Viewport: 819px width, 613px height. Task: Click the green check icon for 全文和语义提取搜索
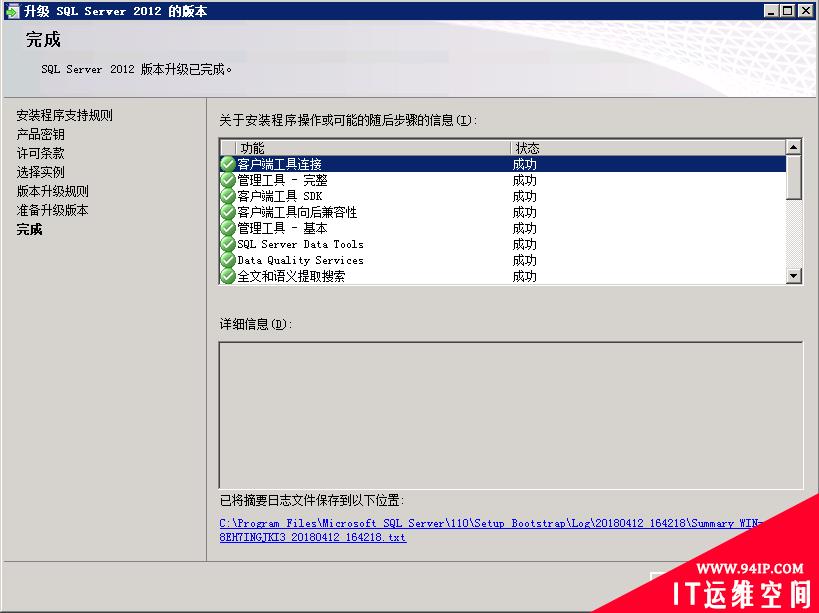(x=228, y=276)
